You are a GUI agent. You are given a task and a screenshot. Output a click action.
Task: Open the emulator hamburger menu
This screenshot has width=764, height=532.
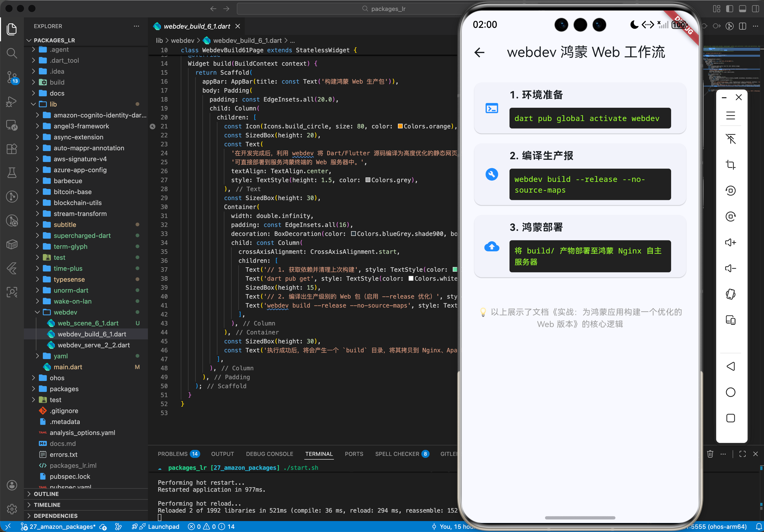[x=730, y=115]
